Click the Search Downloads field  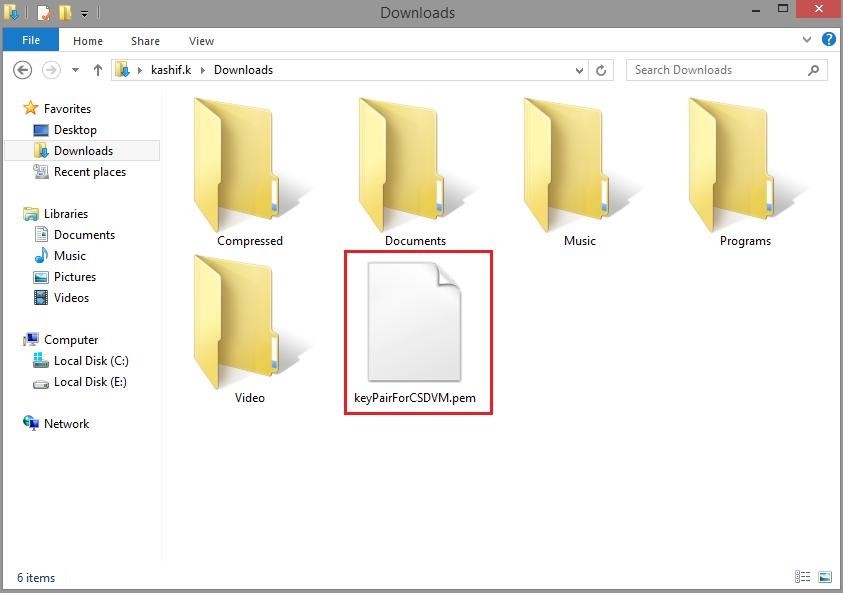[x=718, y=70]
